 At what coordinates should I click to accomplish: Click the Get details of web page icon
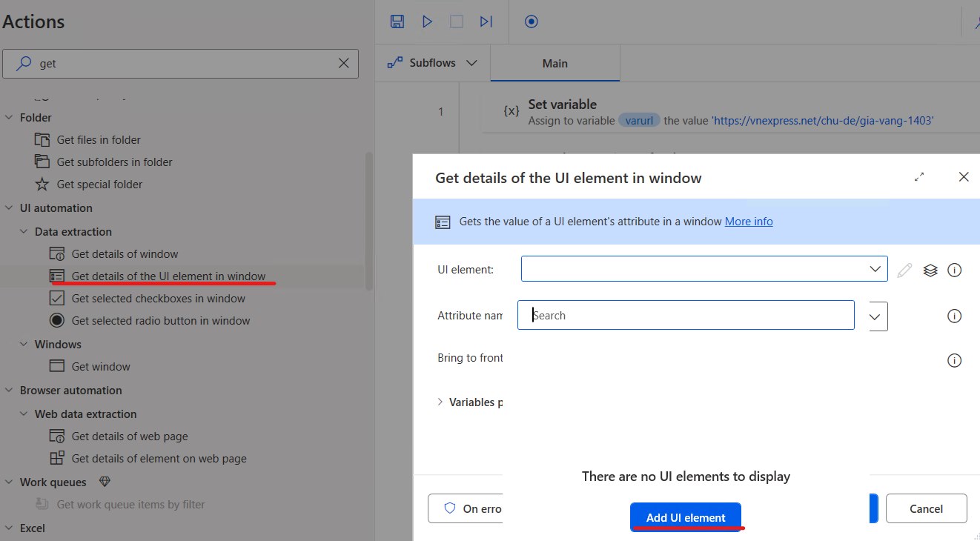pyautogui.click(x=57, y=436)
